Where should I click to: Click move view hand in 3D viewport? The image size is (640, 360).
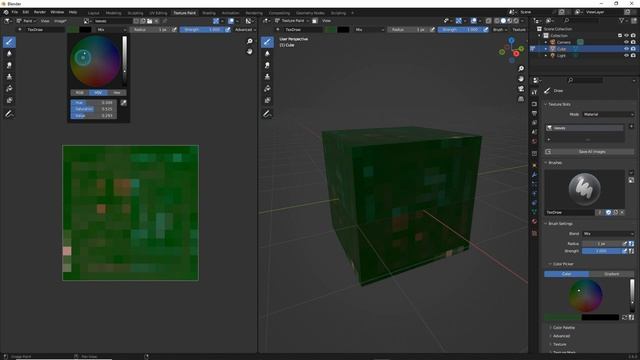521,79
